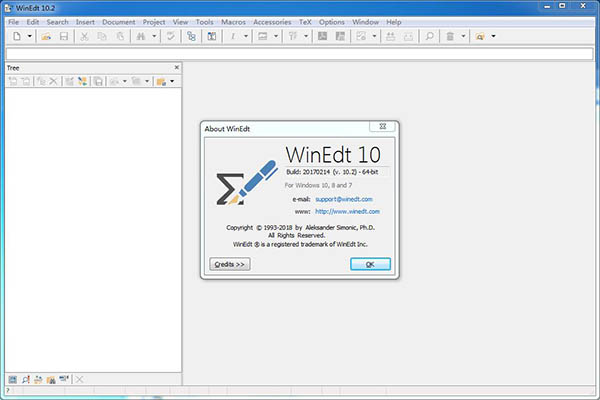Click the colored Build Tree icon in Tree panel

pyautogui.click(x=82, y=81)
